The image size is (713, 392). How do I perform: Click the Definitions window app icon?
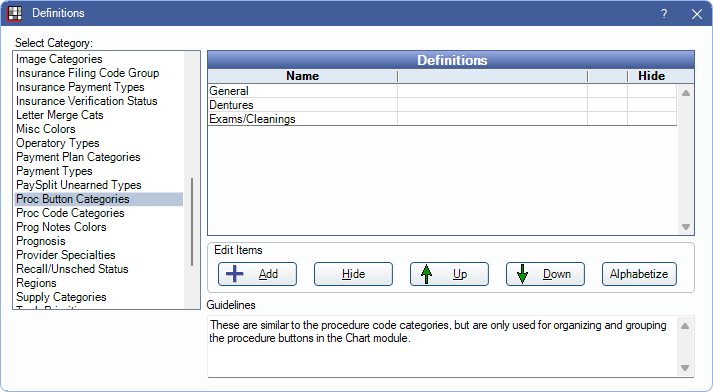15,14
